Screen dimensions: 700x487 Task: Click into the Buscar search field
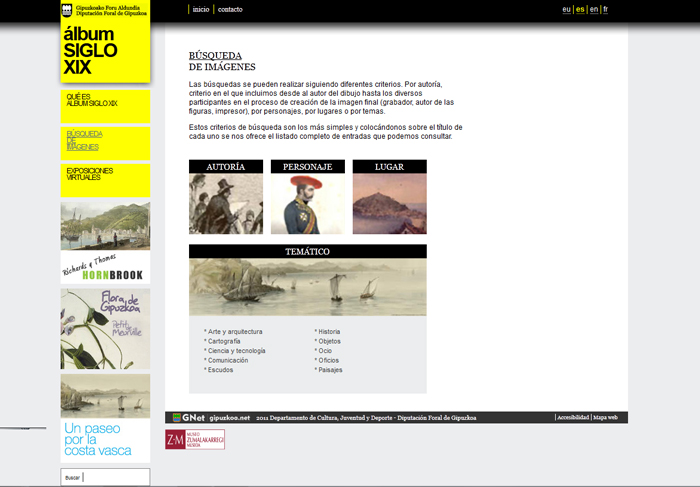point(114,477)
